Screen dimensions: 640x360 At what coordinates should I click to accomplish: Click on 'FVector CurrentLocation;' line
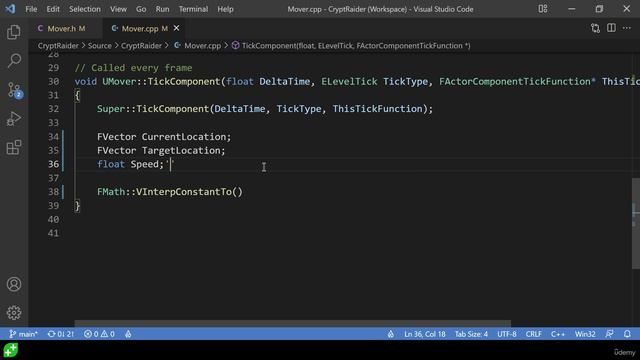(164, 137)
